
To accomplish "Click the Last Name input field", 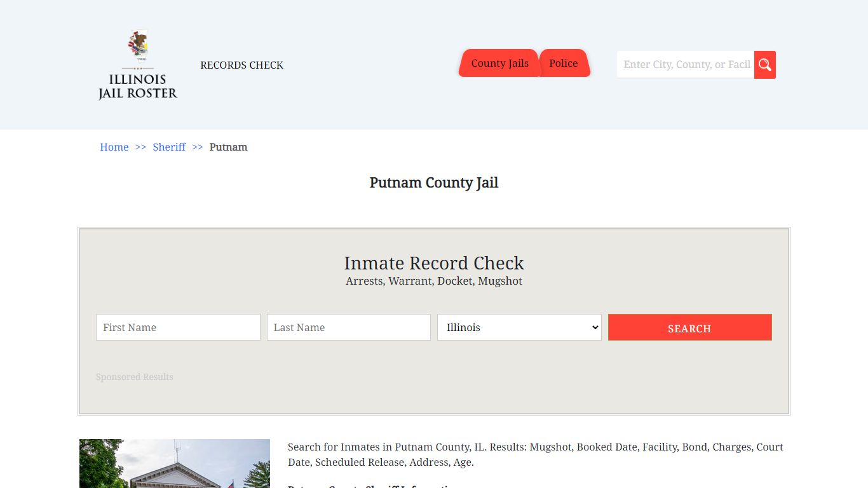I will pyautogui.click(x=349, y=327).
